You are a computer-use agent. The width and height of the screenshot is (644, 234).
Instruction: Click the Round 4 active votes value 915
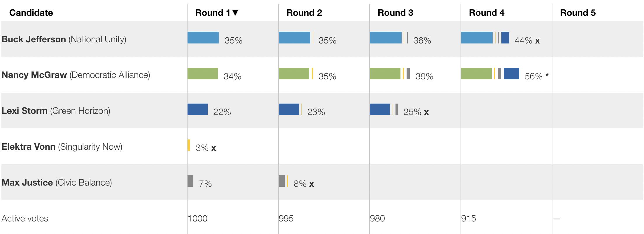pos(468,218)
